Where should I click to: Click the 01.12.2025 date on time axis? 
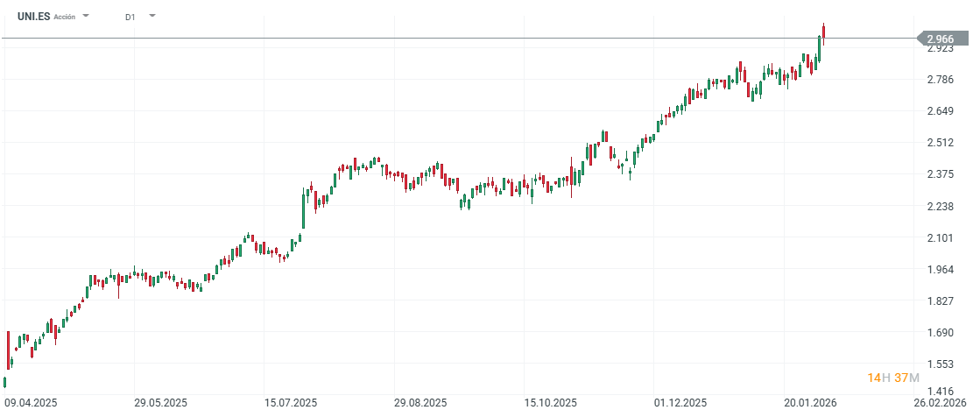680,403
